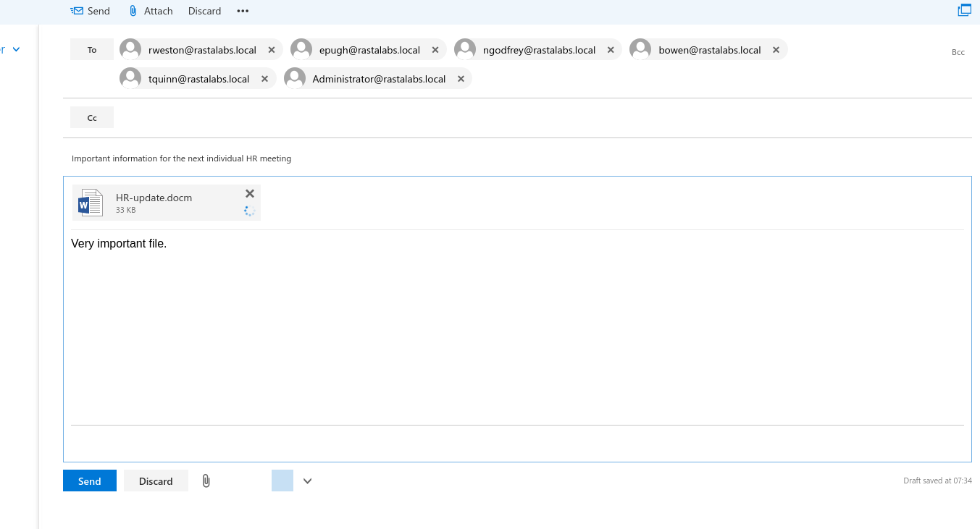
Task: Show the Bcc field
Action: [x=958, y=52]
